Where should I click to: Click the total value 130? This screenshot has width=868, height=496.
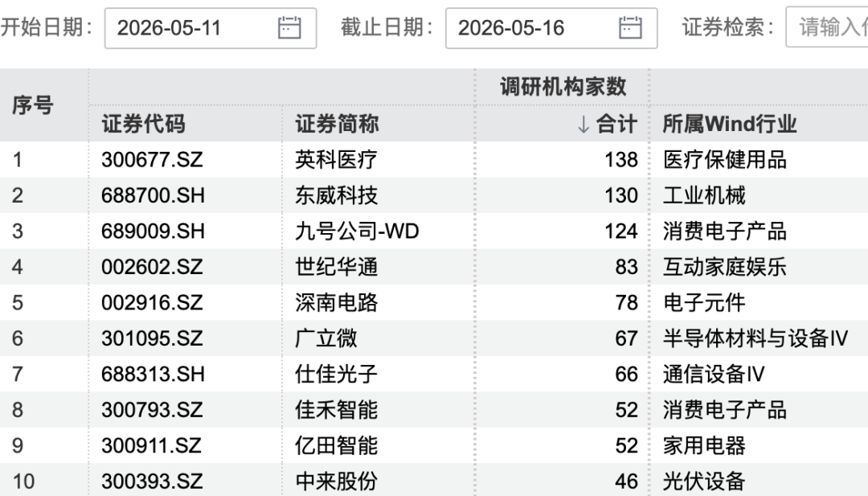point(621,195)
